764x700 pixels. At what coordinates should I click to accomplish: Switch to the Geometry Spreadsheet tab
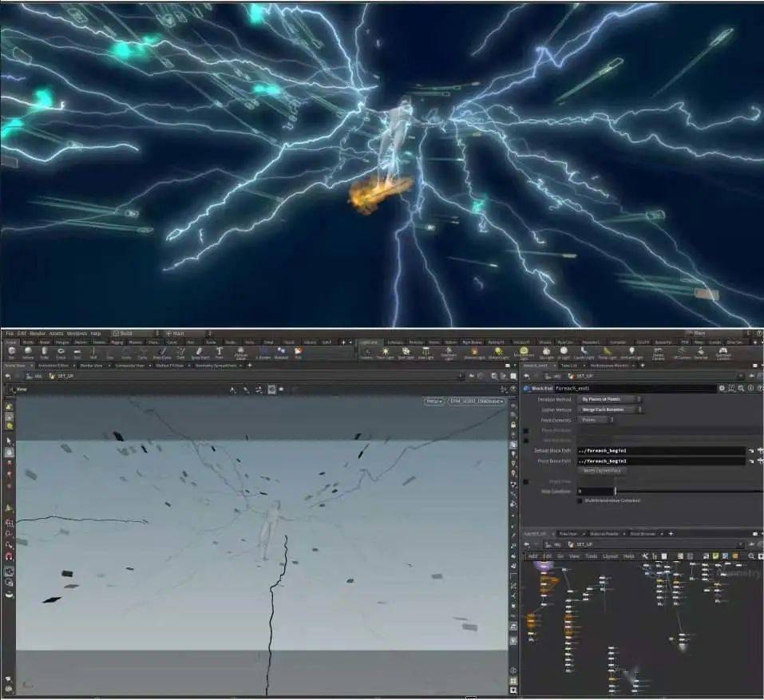pyautogui.click(x=218, y=365)
